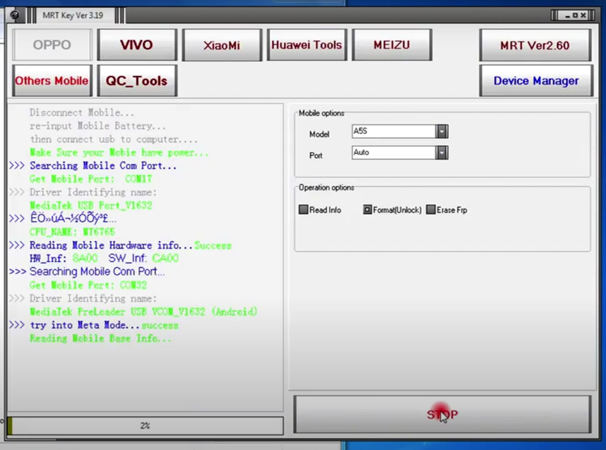Open the Others Mobile section

(52, 81)
